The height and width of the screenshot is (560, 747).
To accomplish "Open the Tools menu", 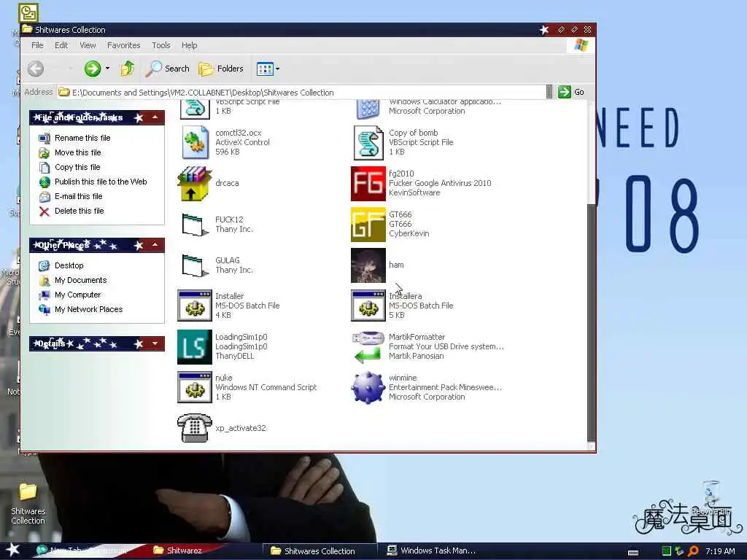I will 161,45.
